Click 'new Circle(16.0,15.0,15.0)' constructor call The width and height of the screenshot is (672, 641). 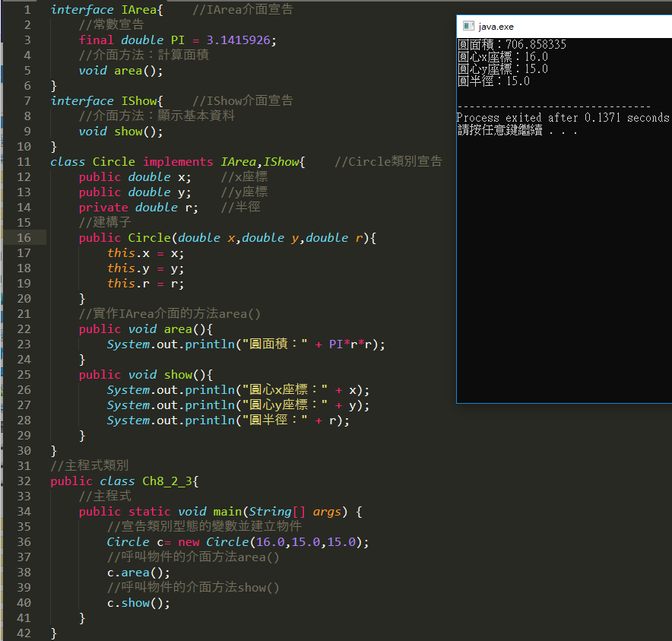point(273,542)
